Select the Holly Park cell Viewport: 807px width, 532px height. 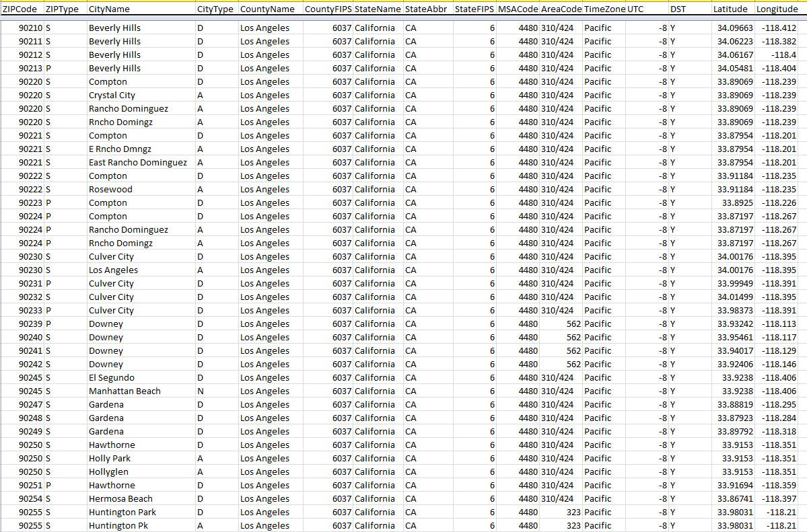pyautogui.click(x=141, y=459)
